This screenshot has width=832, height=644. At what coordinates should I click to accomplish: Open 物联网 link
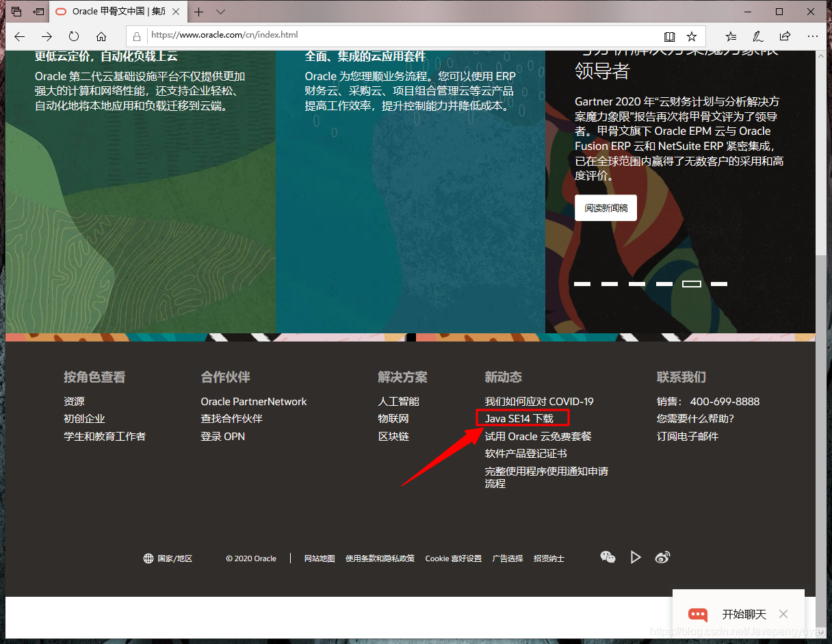[393, 419]
